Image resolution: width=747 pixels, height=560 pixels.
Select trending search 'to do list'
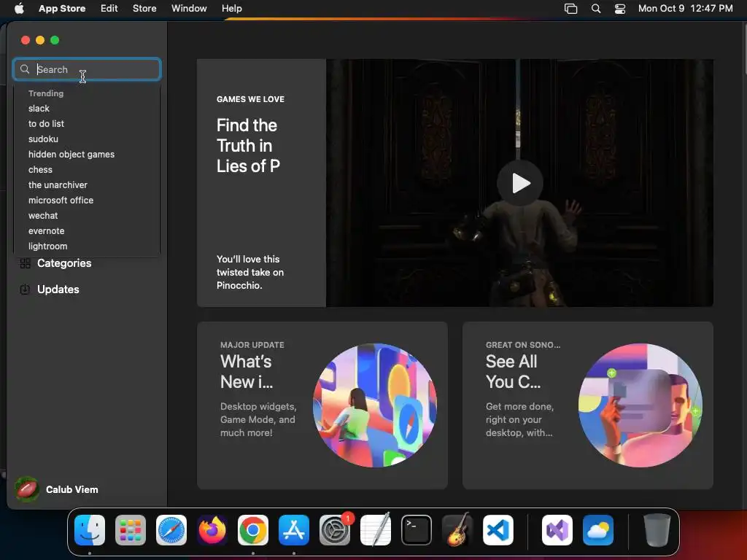46,124
